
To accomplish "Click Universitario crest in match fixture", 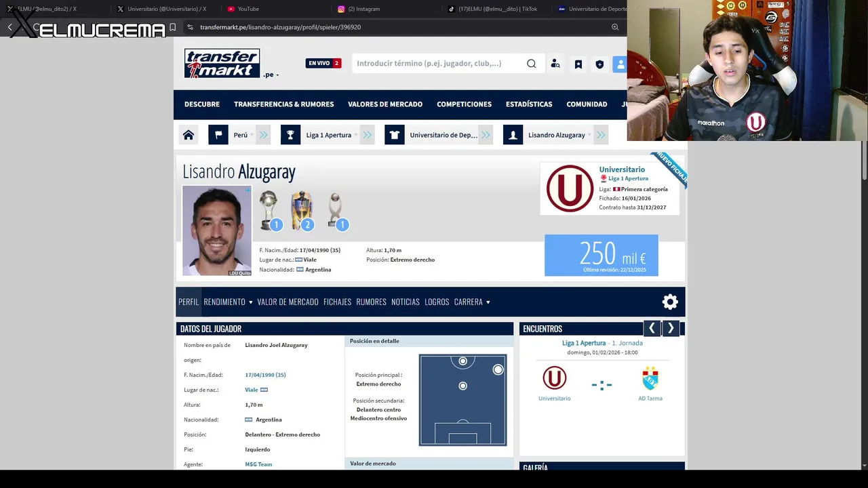I will pos(554,378).
